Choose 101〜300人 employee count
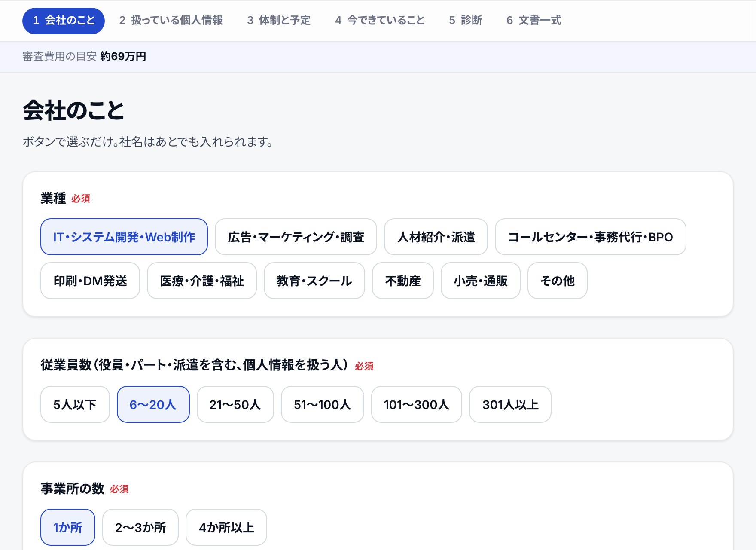 [x=417, y=404]
